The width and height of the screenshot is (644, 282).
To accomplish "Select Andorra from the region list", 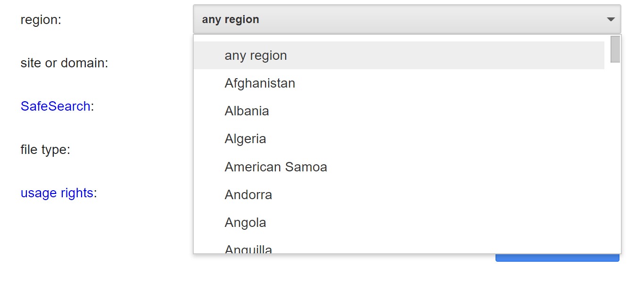I will click(x=248, y=195).
